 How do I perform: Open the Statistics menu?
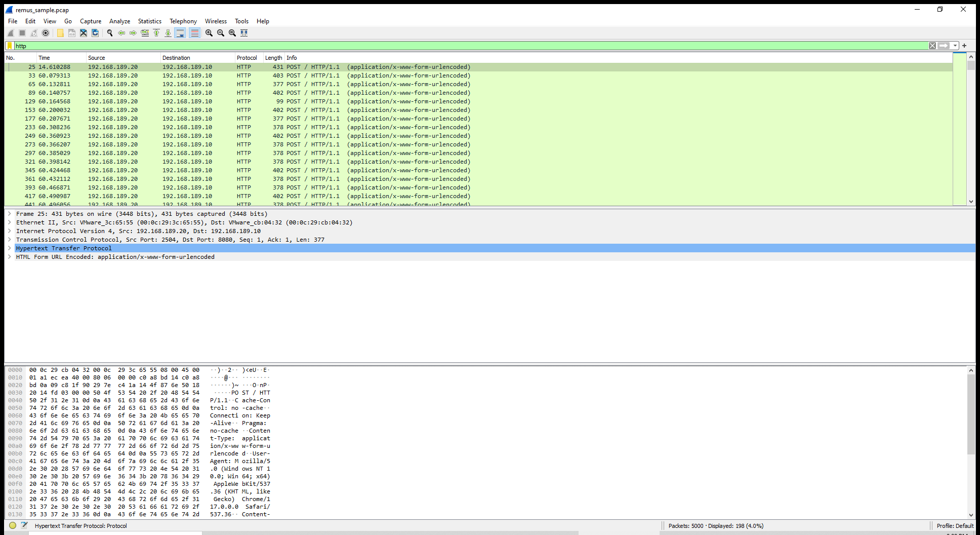pyautogui.click(x=149, y=21)
